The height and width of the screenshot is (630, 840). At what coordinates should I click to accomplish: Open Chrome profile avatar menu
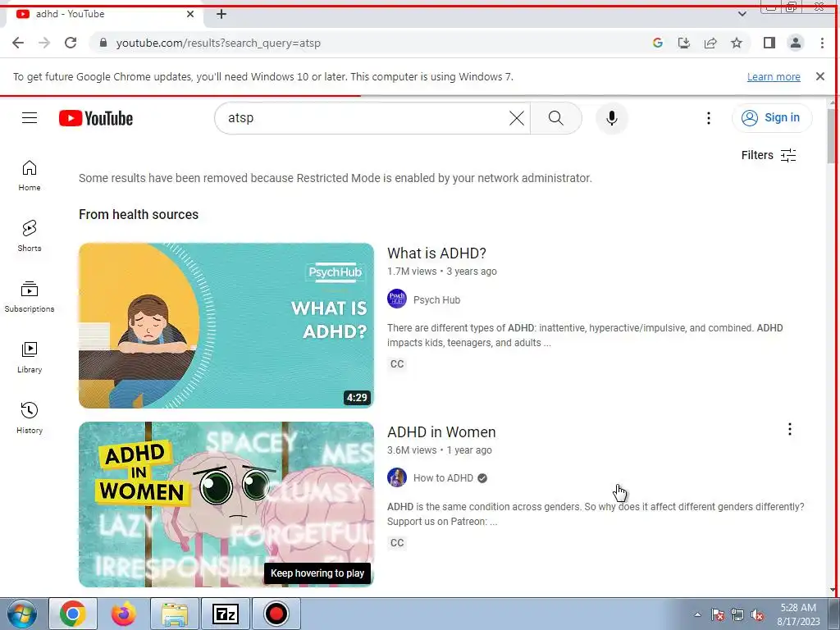(x=796, y=43)
